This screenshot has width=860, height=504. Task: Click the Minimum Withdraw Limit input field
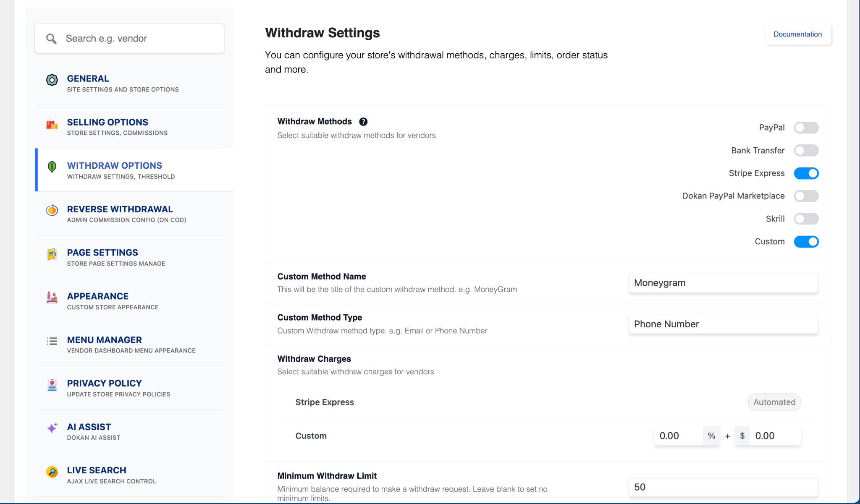pos(722,487)
